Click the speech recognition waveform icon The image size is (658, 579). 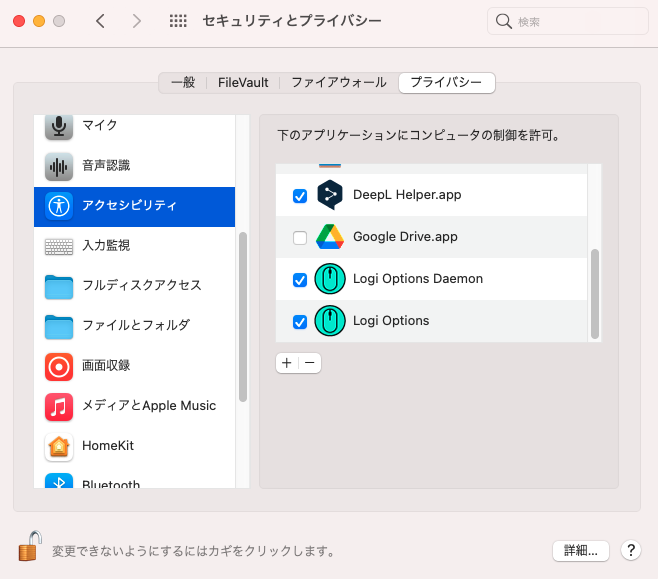59,167
